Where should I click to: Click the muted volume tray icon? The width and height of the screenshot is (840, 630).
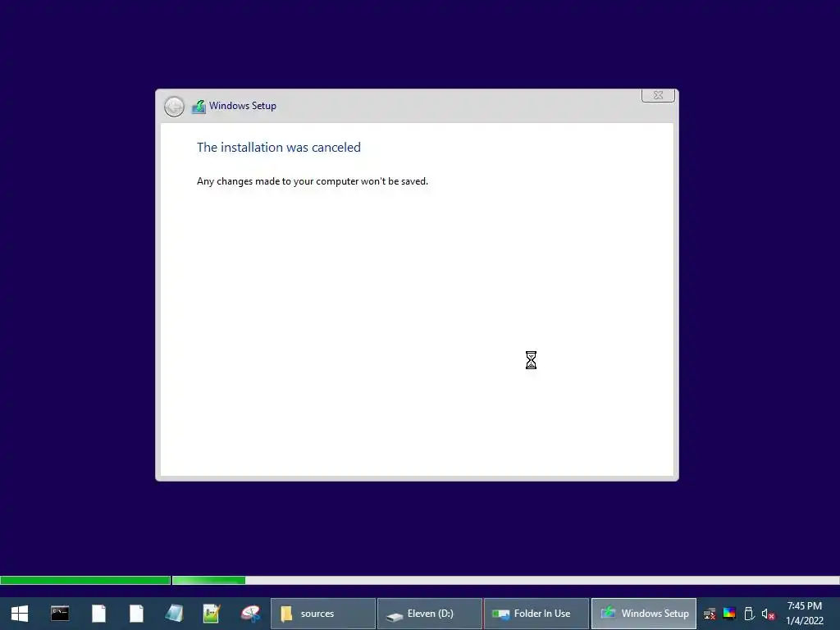(768, 614)
